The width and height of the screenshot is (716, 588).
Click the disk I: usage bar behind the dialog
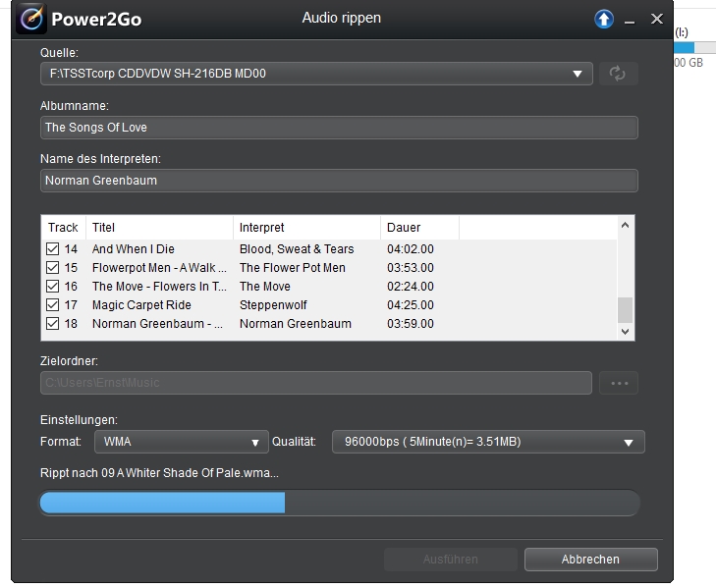[x=694, y=47]
